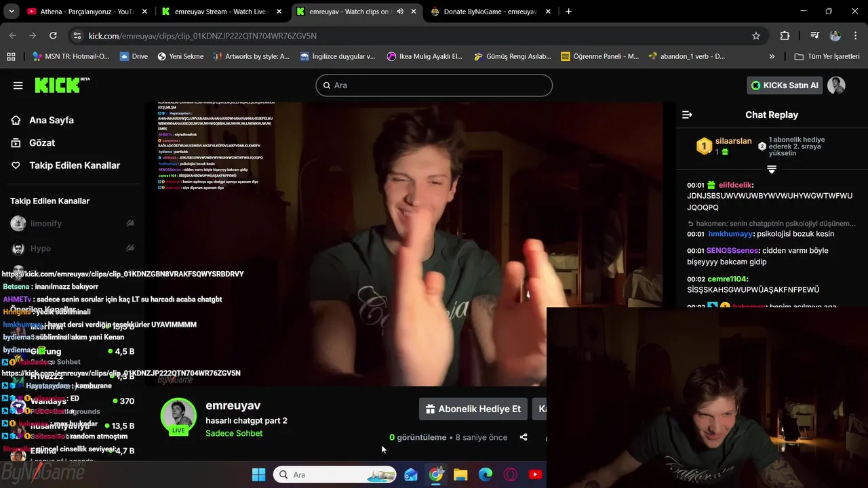Open Microsoft Edge from the taskbar

[x=486, y=474]
